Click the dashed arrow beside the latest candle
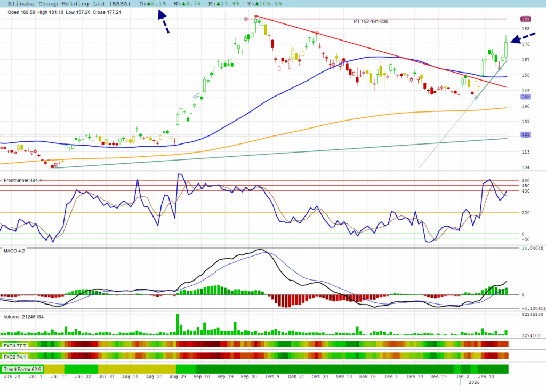The height and width of the screenshot is (392, 546). point(522,38)
